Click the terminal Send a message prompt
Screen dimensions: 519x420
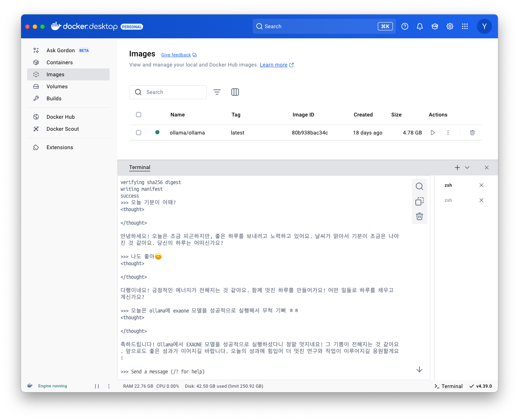(x=168, y=372)
